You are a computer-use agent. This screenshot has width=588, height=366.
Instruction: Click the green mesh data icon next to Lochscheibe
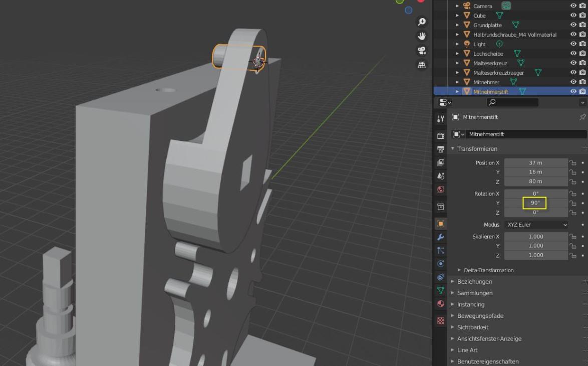pyautogui.click(x=517, y=53)
